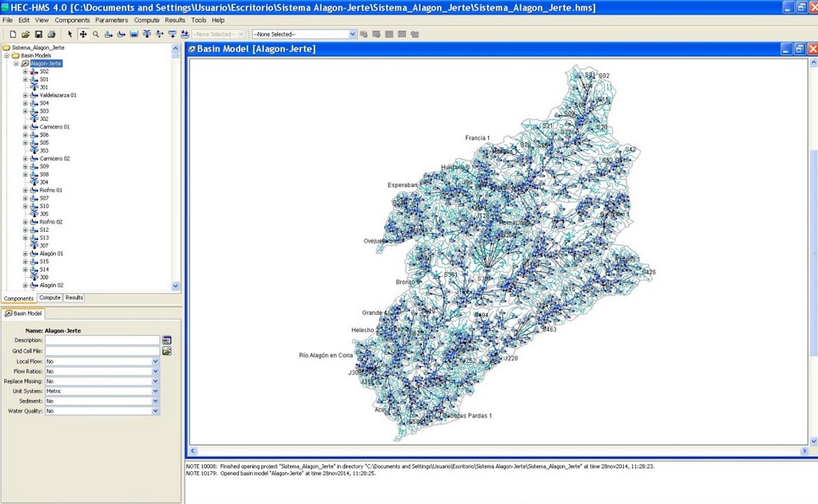Open a project with the folder icon
Viewport: 818px width, 504px height.
(x=26, y=34)
